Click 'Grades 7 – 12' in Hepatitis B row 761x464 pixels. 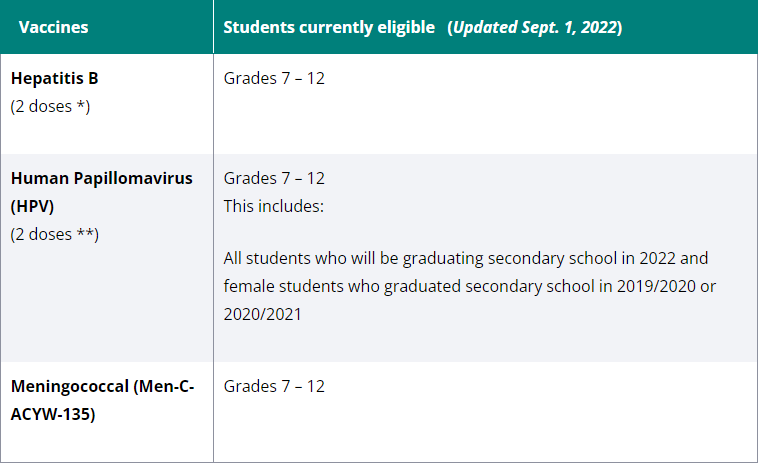pos(274,78)
